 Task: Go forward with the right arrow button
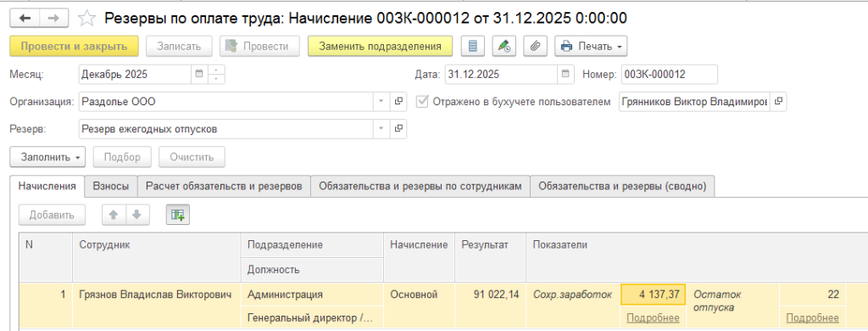(53, 19)
